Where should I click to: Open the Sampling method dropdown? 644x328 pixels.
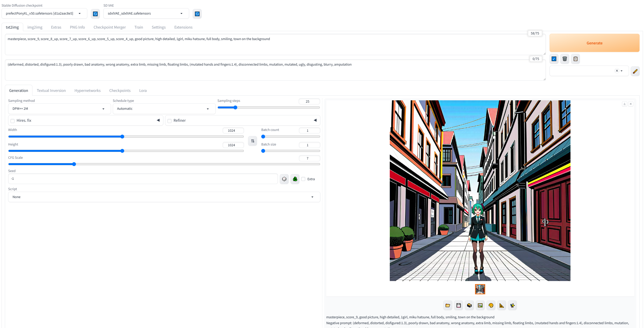(x=59, y=109)
